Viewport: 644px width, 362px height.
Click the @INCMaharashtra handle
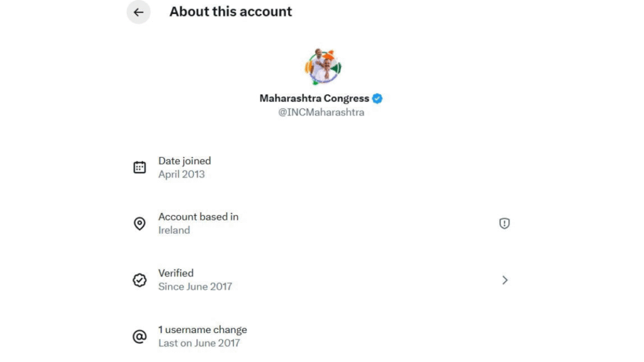321,112
